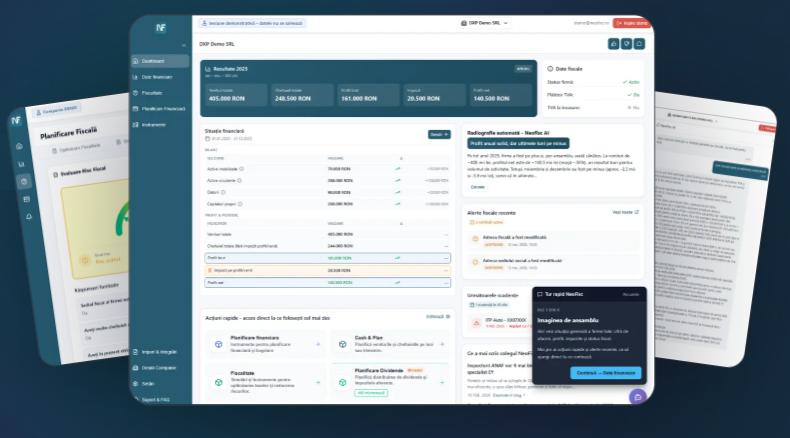Screen dimensions: 790x438
Task: Click the calendar date range icon
Action: (207, 139)
